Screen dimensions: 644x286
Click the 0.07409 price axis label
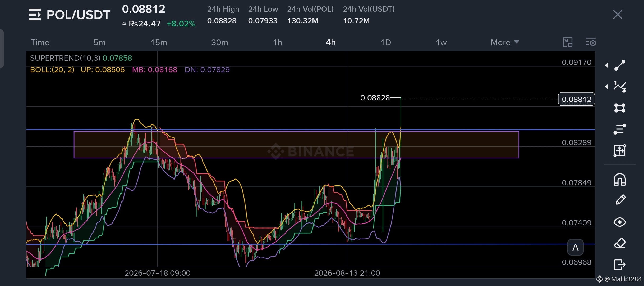click(577, 223)
